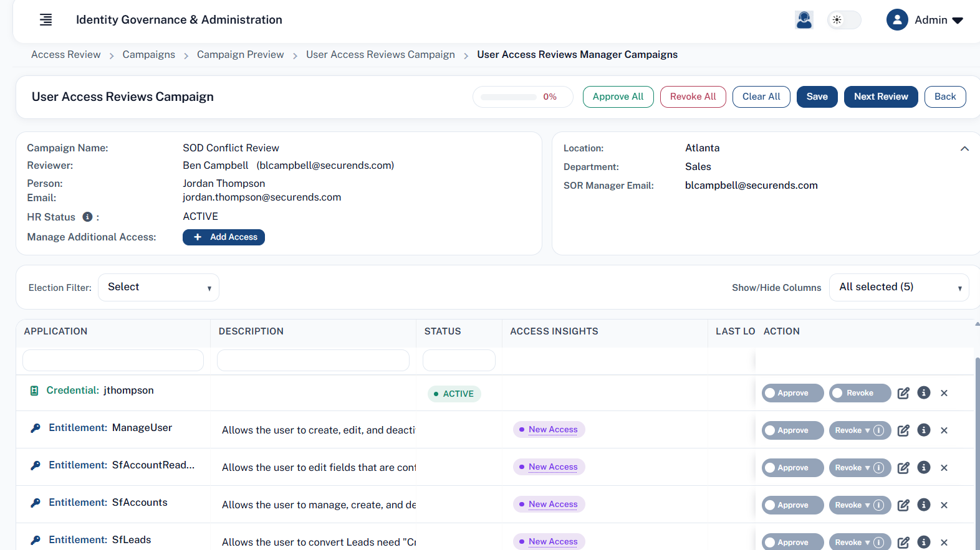Toggle Approve for ManageUser entitlement

pyautogui.click(x=792, y=430)
